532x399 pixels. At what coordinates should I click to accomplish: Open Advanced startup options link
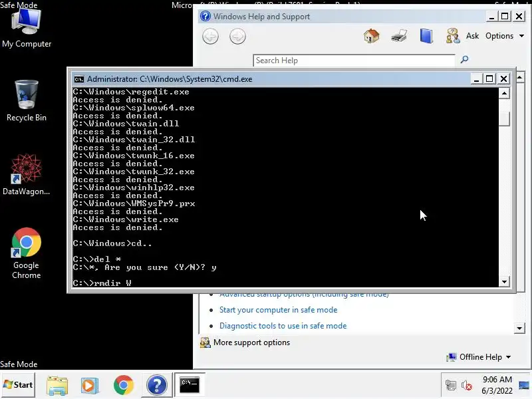(304, 295)
